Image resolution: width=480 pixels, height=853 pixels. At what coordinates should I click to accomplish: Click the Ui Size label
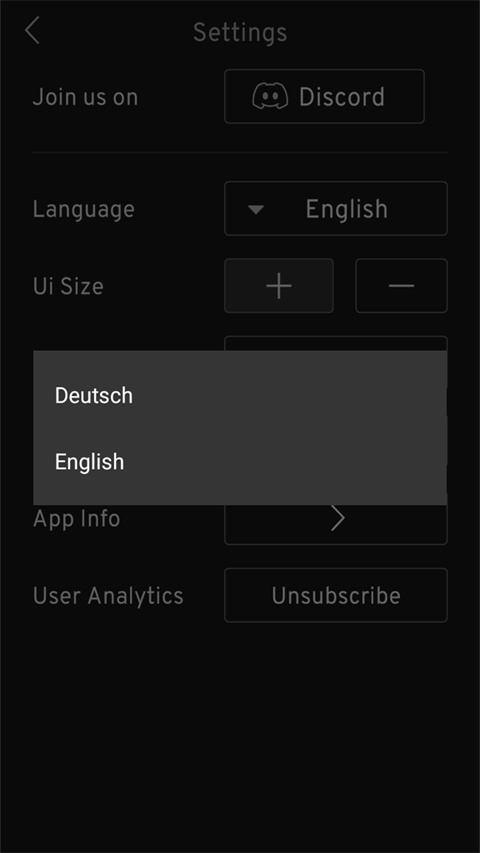coord(68,286)
